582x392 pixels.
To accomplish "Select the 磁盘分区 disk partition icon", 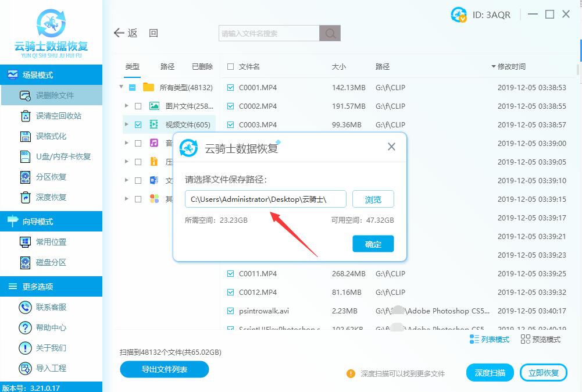I will point(25,262).
